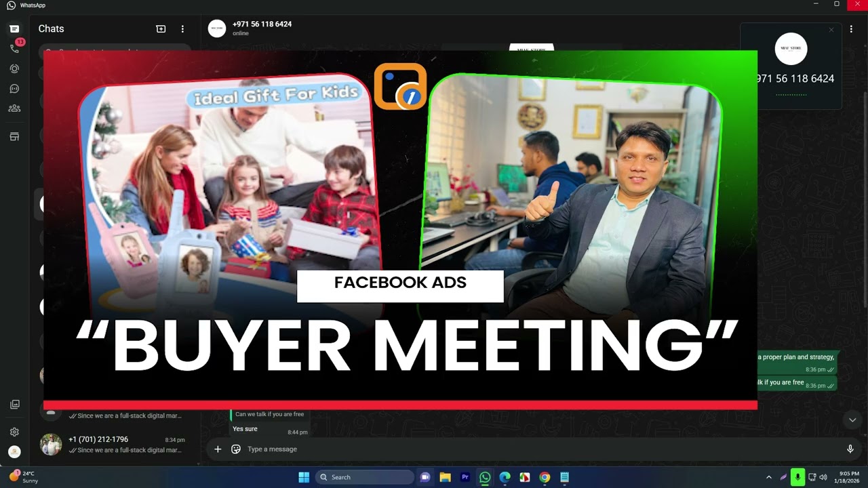
Task: Open the taskbar Search box
Action: (365, 477)
